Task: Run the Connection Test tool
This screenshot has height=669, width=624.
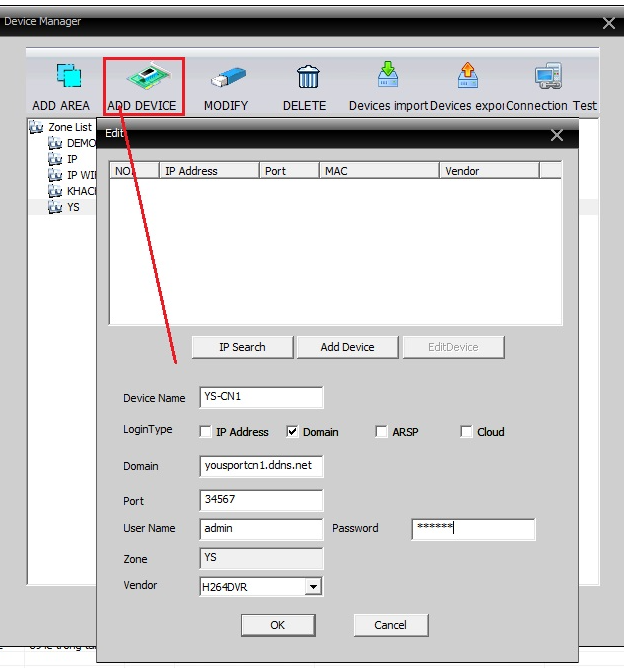Action: (548, 78)
